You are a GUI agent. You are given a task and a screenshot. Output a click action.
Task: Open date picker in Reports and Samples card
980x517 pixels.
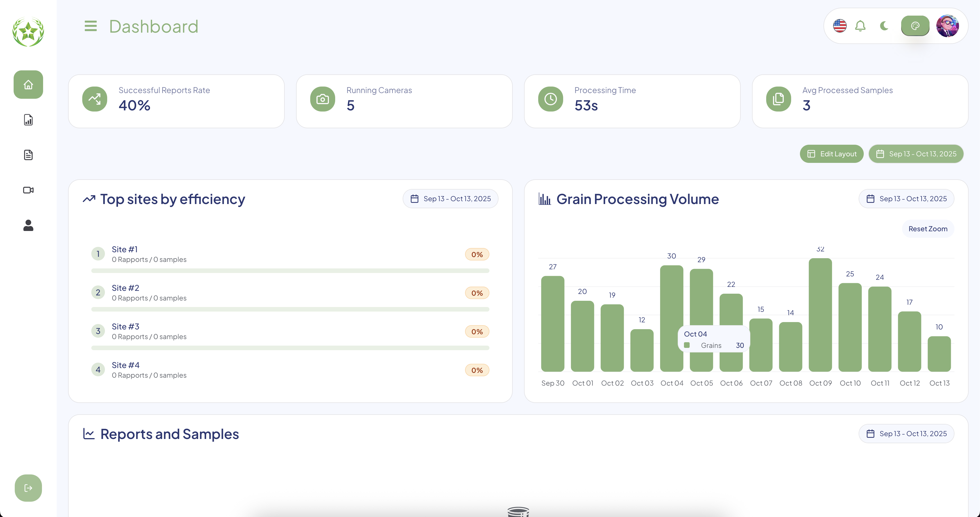(x=906, y=434)
